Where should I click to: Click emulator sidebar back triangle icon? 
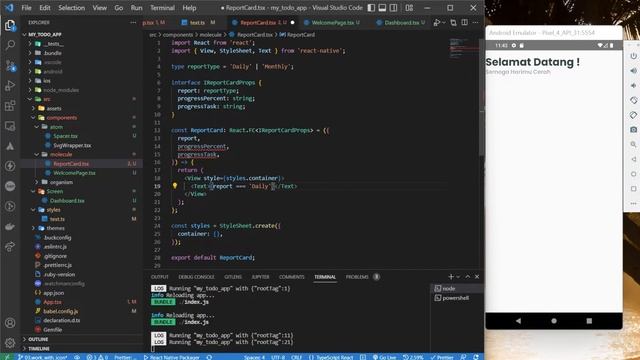(x=633, y=159)
